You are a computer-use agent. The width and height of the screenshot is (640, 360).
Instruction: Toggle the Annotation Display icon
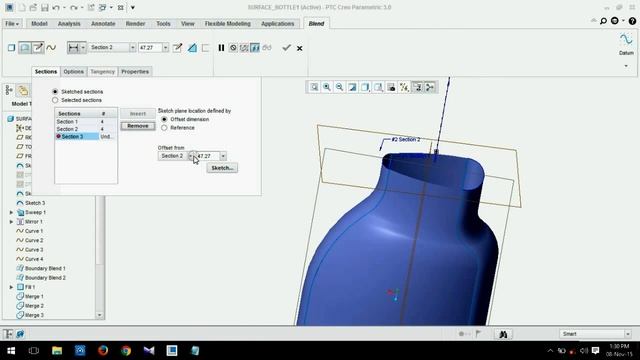point(417,87)
